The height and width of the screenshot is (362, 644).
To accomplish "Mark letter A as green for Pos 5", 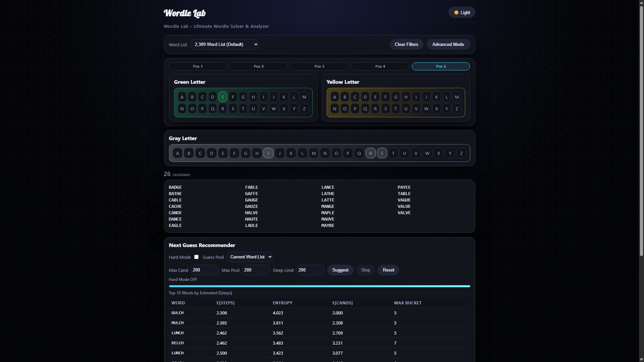I will pyautogui.click(x=182, y=97).
